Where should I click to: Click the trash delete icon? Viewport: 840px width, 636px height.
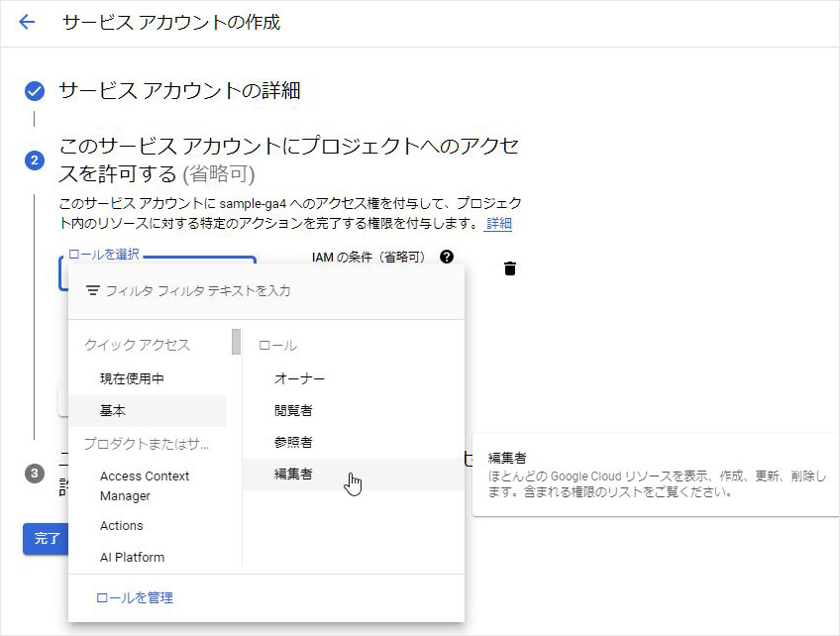coord(509,268)
